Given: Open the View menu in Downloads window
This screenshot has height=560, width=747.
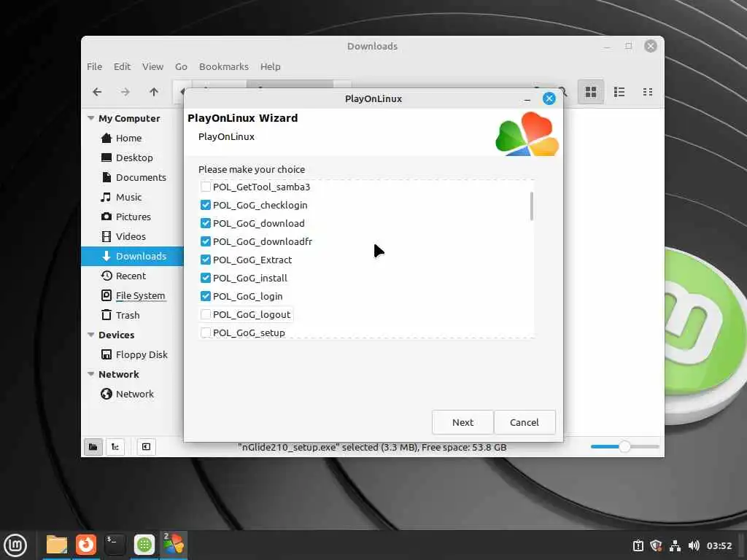Looking at the screenshot, I should point(152,66).
